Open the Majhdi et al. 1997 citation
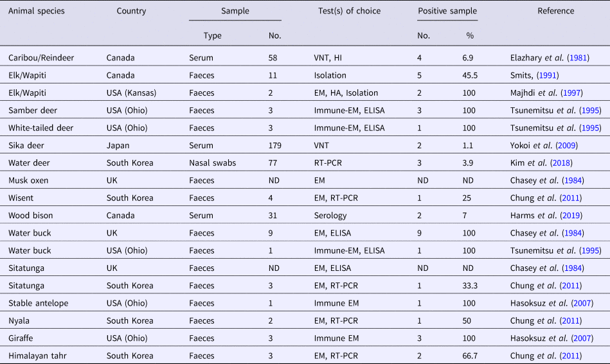The height and width of the screenshot is (364, 610). tap(577, 93)
